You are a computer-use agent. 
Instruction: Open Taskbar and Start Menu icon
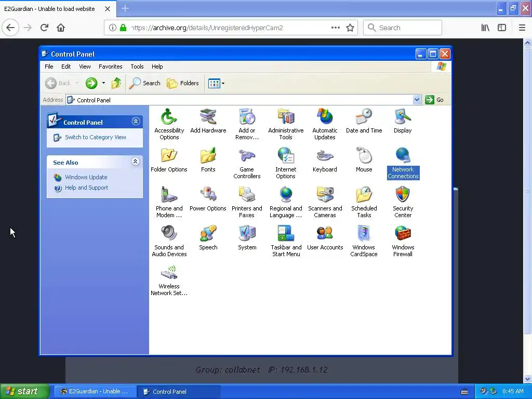pyautogui.click(x=286, y=241)
